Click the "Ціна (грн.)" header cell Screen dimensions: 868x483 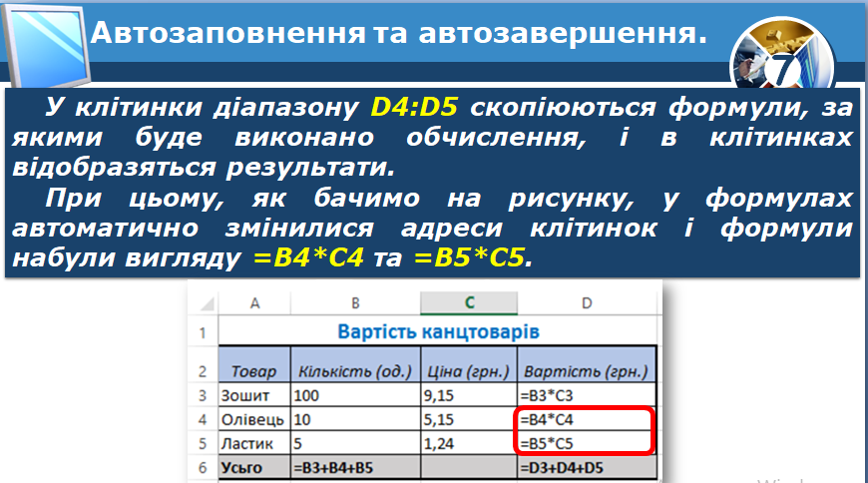click(x=469, y=364)
